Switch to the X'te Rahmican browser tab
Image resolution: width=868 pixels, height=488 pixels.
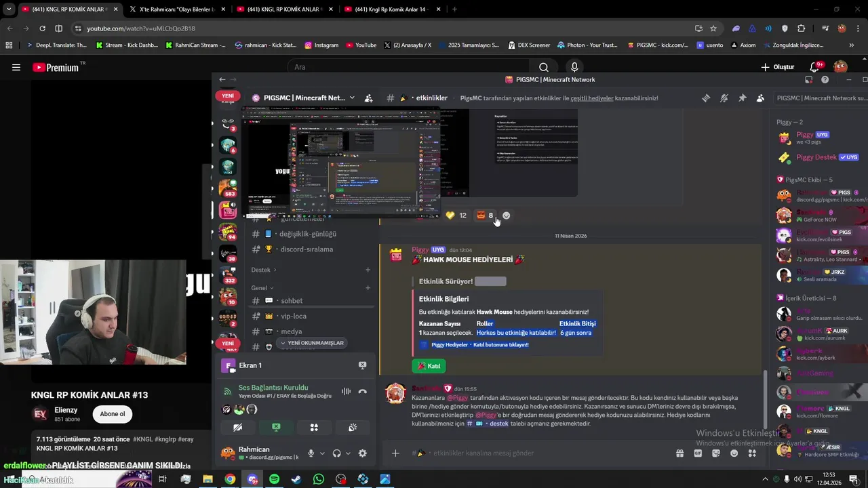[178, 9]
